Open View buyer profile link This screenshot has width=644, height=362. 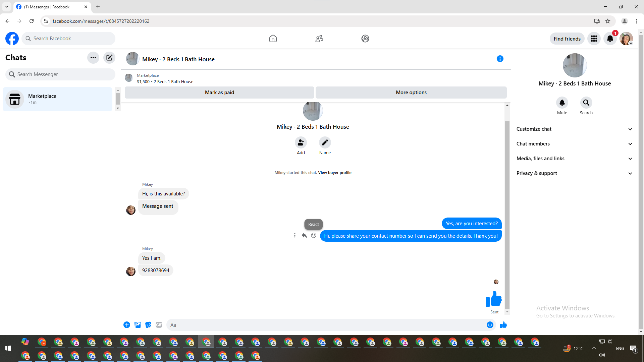point(335,173)
